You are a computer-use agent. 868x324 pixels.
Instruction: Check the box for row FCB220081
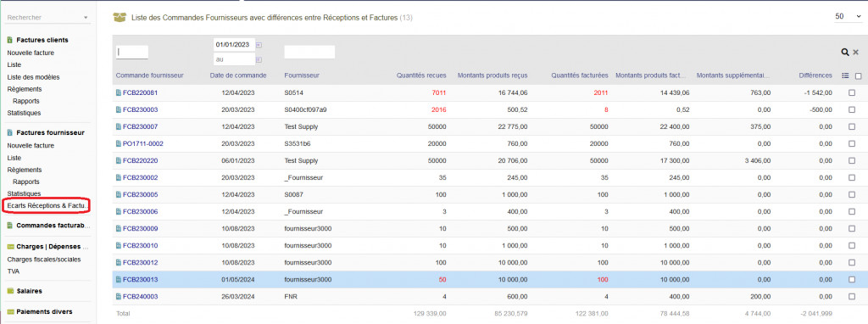852,93
